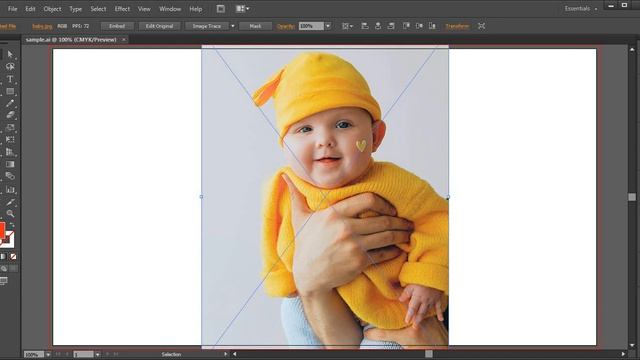
Task: Click the baby photo on the artboard
Action: pyautogui.click(x=325, y=197)
